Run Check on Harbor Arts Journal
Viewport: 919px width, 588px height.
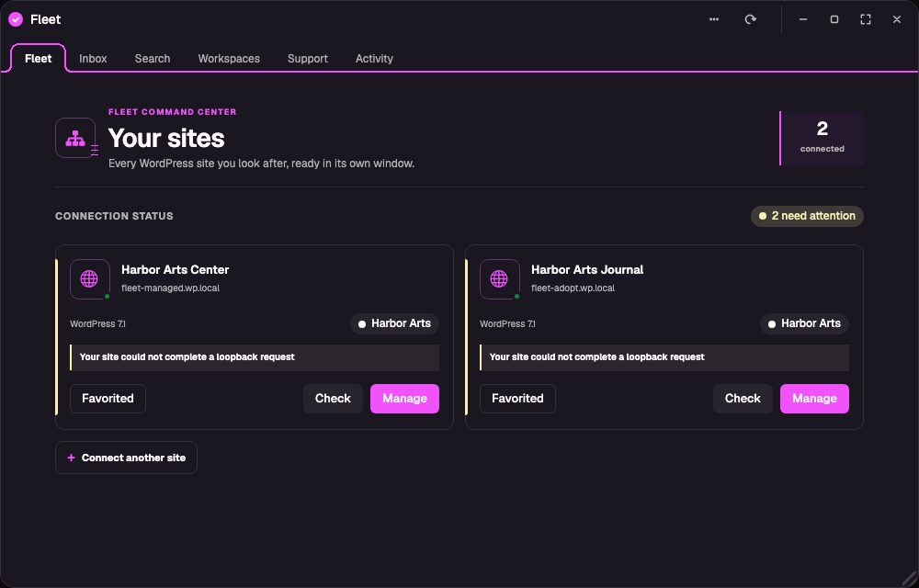(743, 399)
